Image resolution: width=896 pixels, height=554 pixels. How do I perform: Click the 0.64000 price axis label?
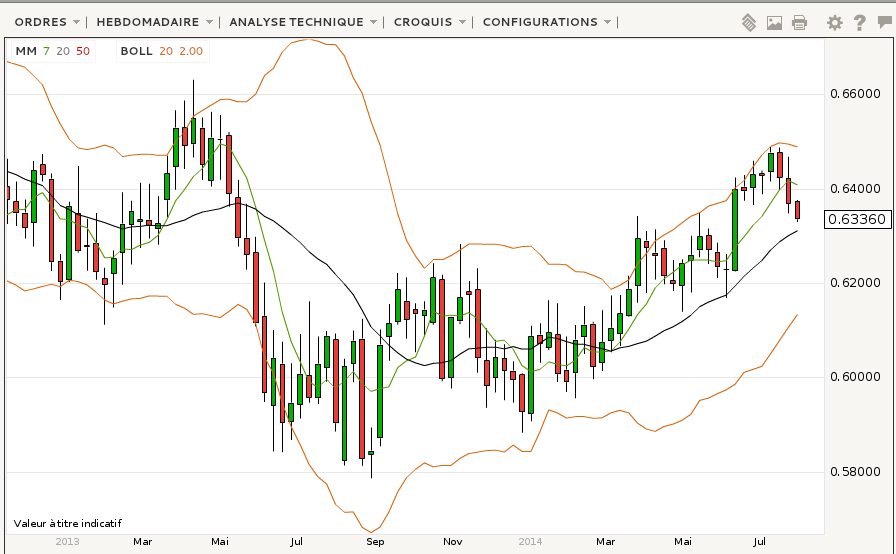point(855,189)
